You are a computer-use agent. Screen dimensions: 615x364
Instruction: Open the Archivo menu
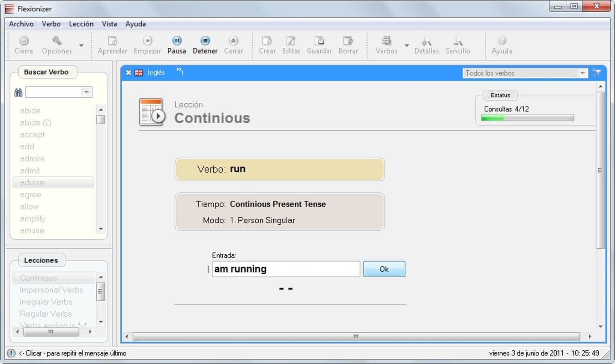pyautogui.click(x=21, y=24)
